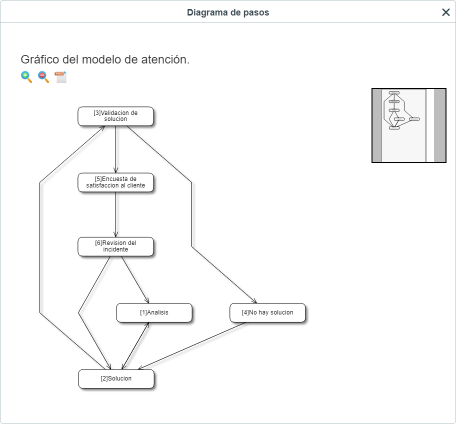Export the diagram as PNG image
The image size is (456, 424).
tap(61, 77)
